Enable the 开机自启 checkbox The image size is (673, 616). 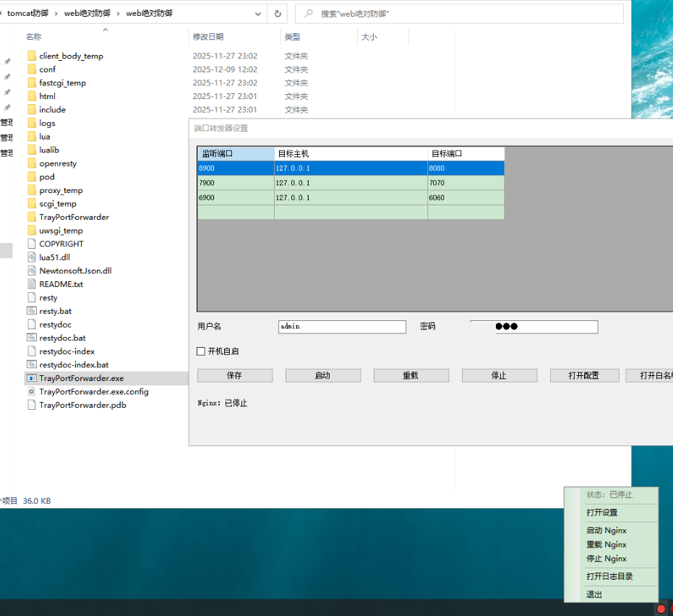[202, 351]
